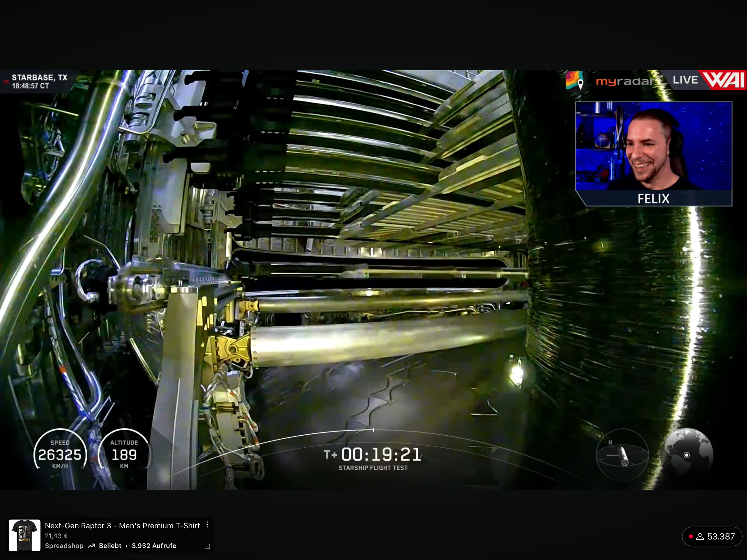Click the Spreadshop store name
The height and width of the screenshot is (560, 747).
click(x=64, y=546)
